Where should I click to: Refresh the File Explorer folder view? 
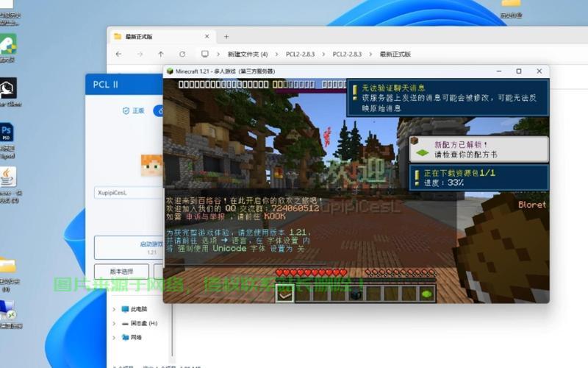[182, 54]
